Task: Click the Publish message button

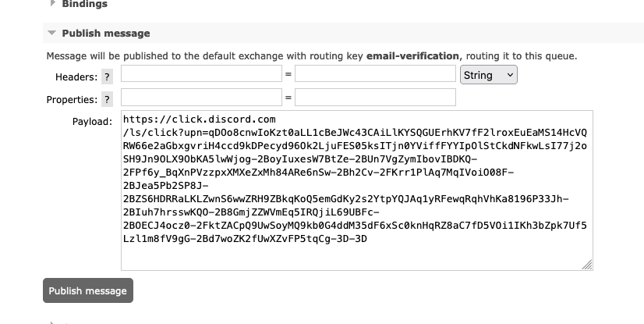Action: point(88,290)
